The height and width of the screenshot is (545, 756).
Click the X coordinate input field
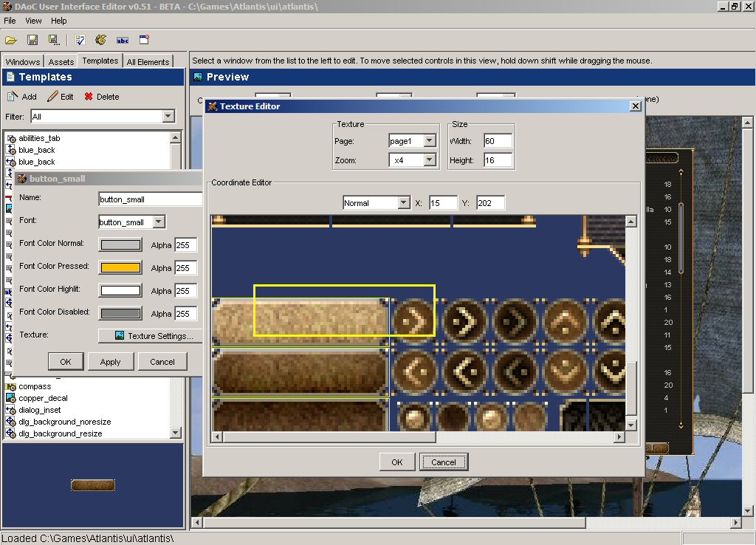tap(443, 203)
